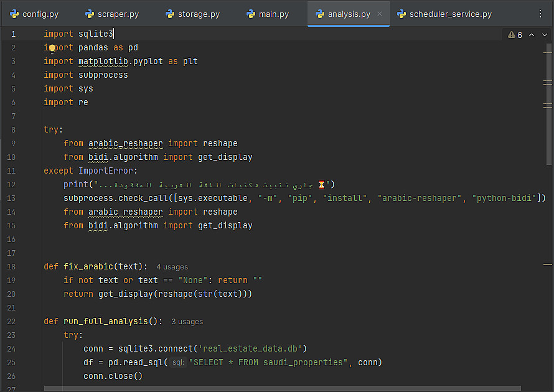The width and height of the screenshot is (554, 392).
Task: Open the editor tabs three-dot options menu
Action: (x=540, y=14)
